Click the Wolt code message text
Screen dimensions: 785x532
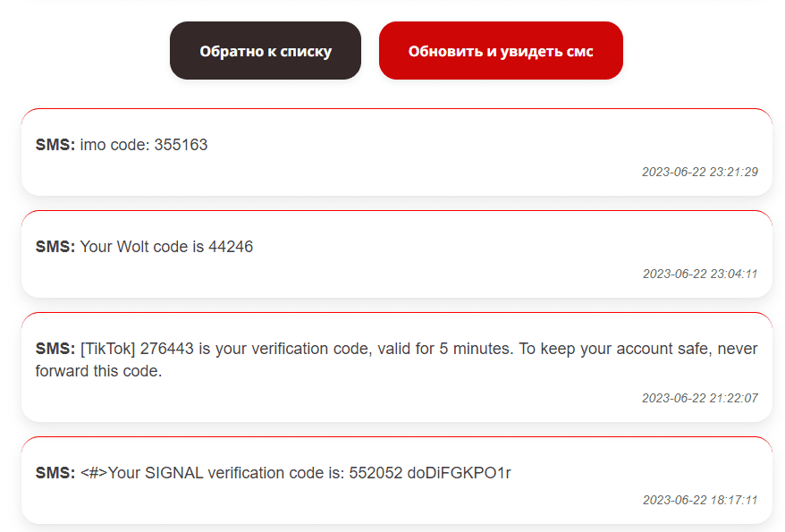[166, 247]
